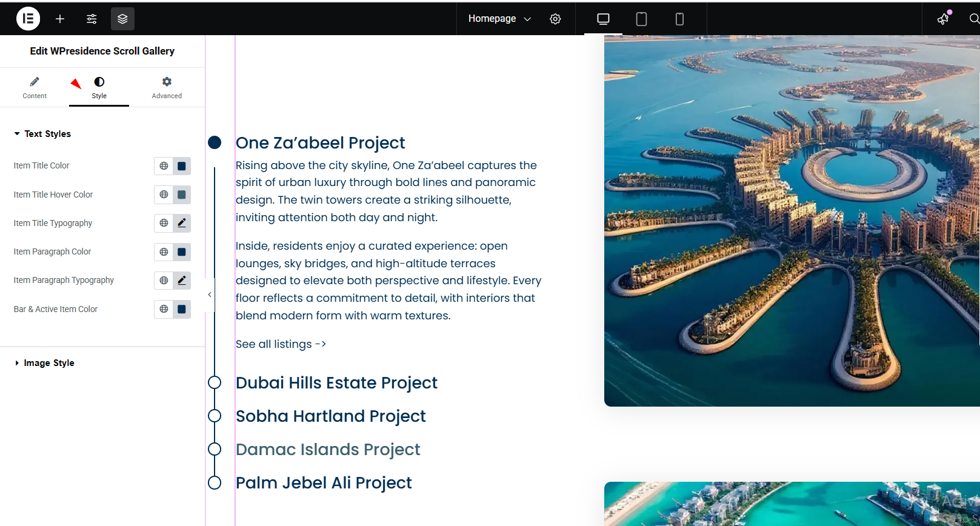This screenshot has height=526, width=980.
Task: Switch to the Content tab
Action: [x=35, y=88]
